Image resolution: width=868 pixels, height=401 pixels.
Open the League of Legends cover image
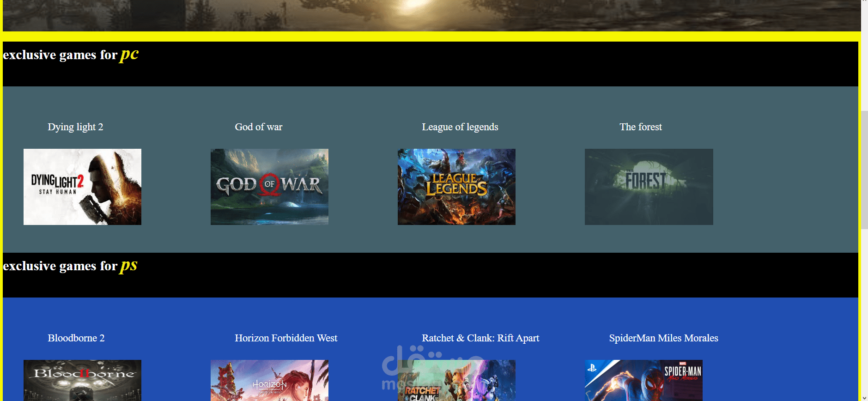(x=456, y=187)
